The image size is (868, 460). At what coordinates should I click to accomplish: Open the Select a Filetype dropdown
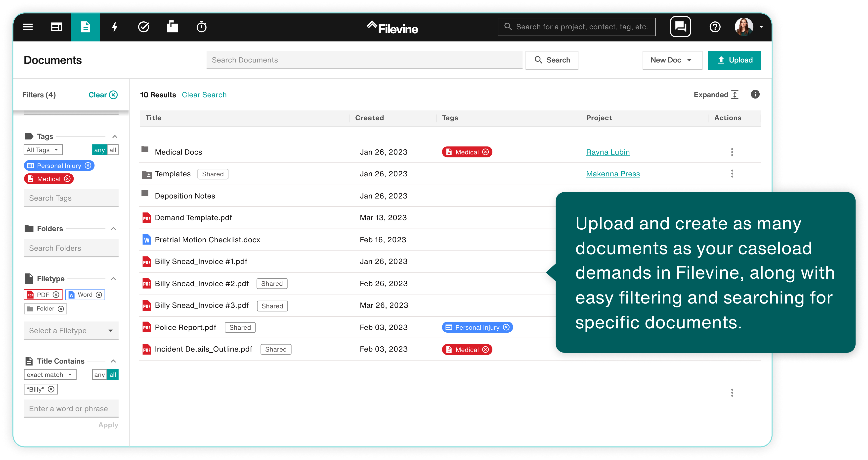(71, 330)
